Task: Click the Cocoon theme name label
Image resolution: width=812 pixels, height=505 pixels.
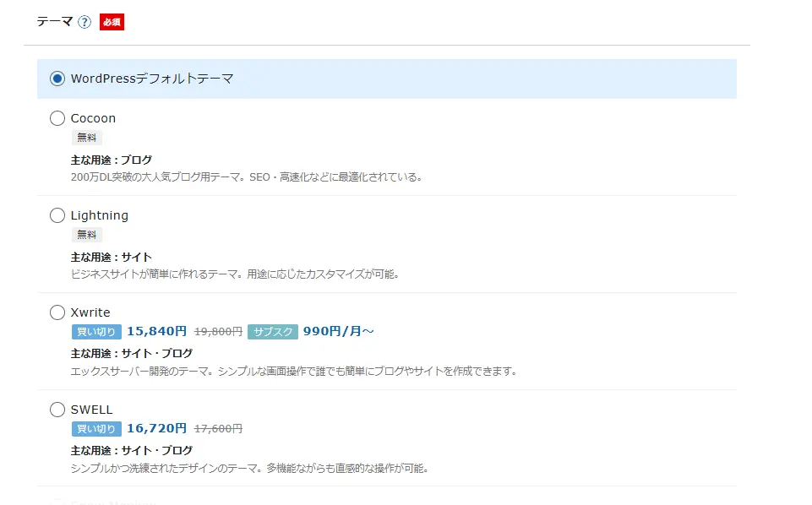Action: (93, 118)
